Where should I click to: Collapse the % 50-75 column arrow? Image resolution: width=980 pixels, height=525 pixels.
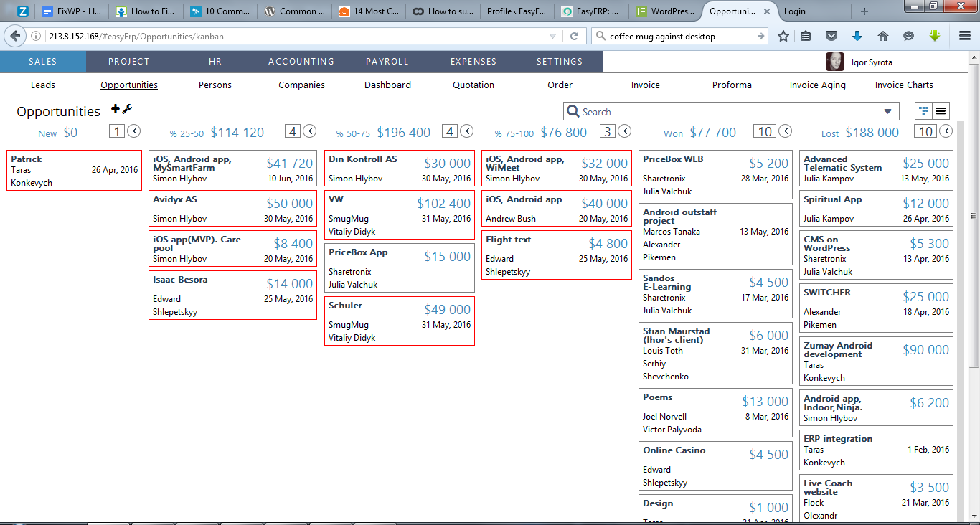point(466,131)
